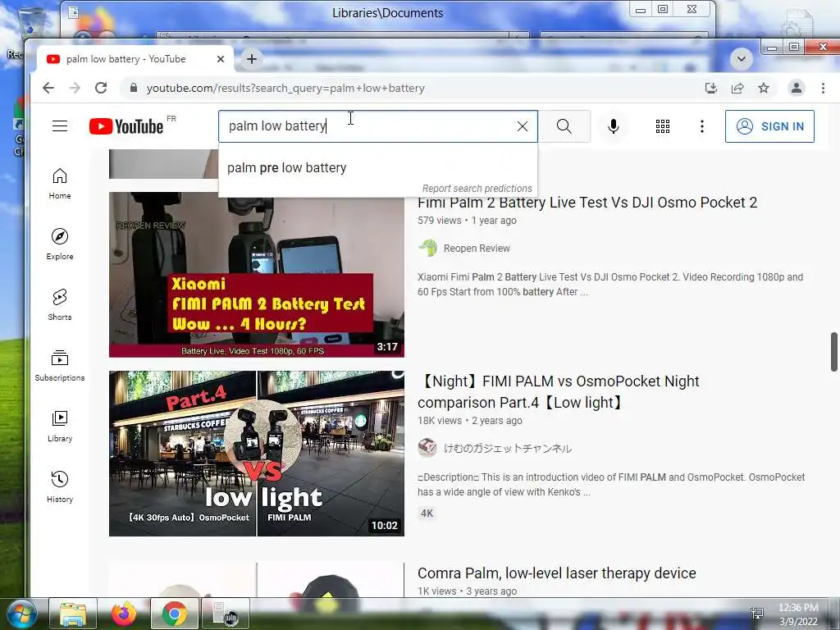
Task: Open the palm document taskbar item
Action: coord(226,614)
